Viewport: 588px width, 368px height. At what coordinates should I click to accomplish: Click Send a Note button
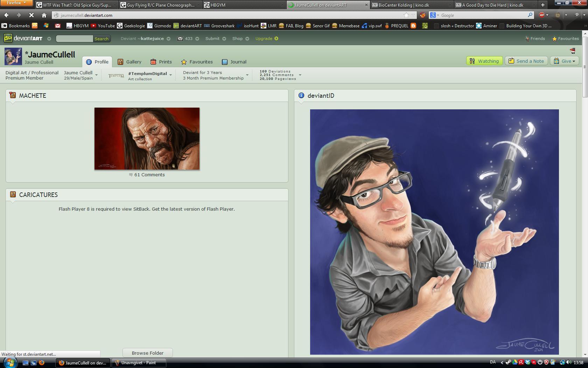point(526,61)
